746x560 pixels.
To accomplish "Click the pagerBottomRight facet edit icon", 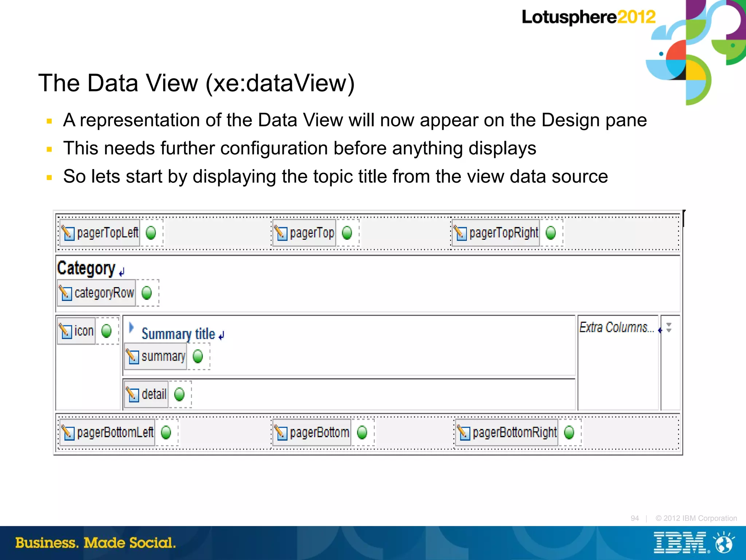I will coord(464,432).
